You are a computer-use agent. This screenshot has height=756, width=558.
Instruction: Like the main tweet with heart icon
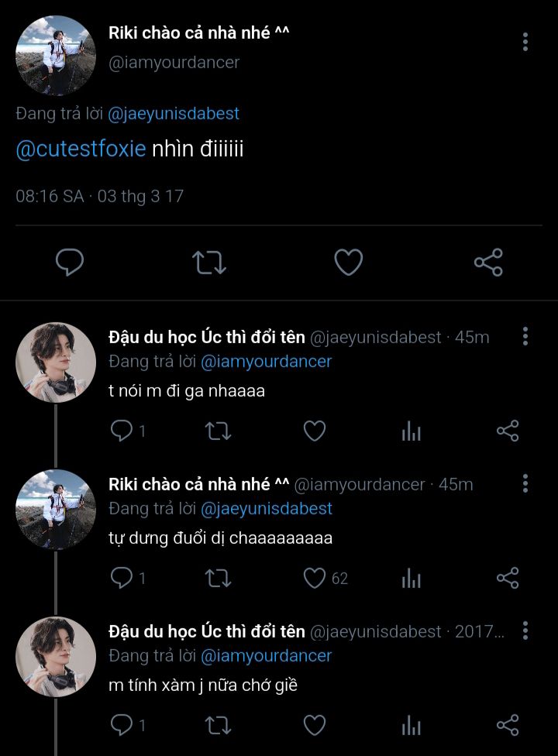(x=349, y=263)
